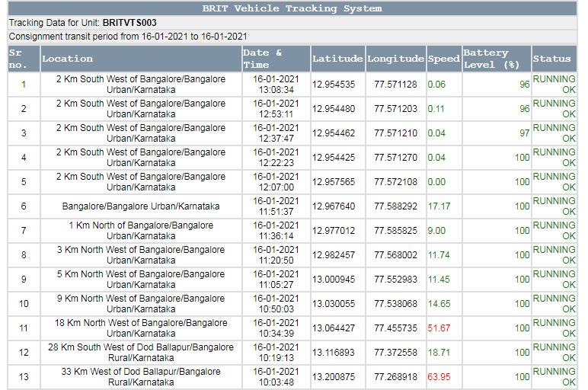Click unit ID BRITVTS003

coord(129,23)
